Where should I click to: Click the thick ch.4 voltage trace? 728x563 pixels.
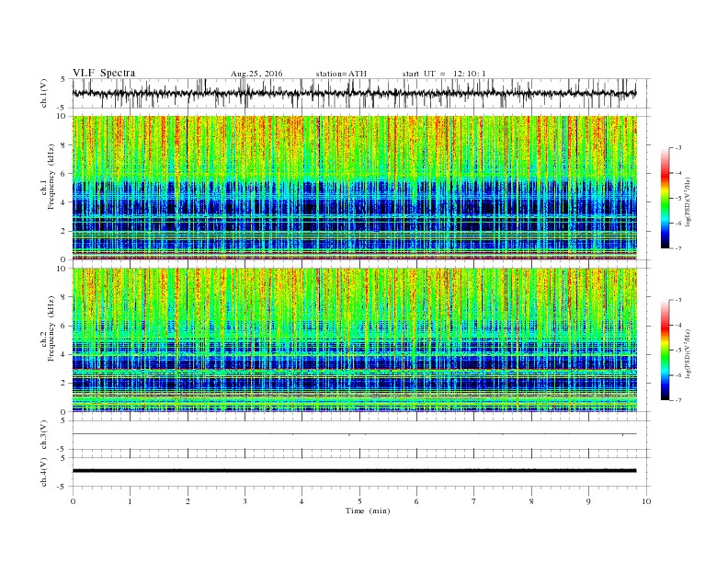tap(354, 471)
